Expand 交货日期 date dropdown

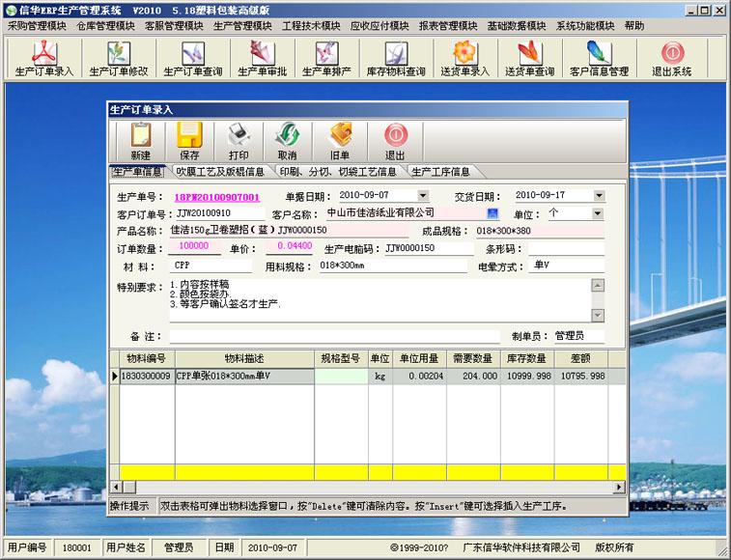pos(600,195)
